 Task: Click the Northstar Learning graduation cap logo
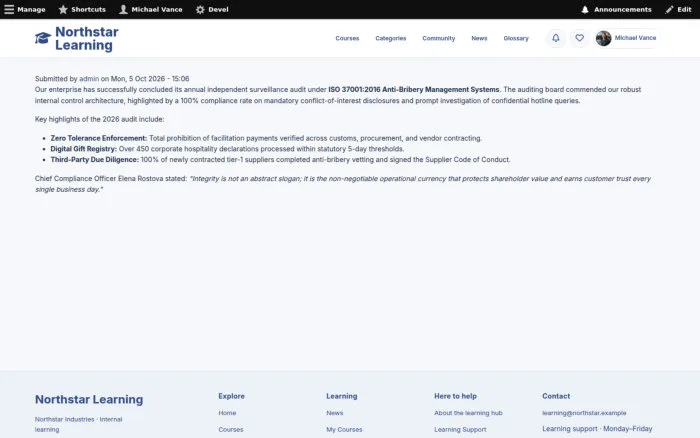tap(43, 38)
